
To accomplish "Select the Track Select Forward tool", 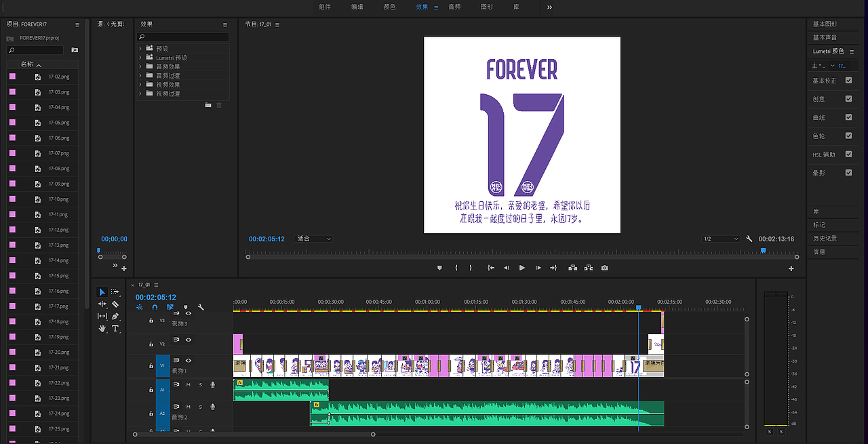I will click(115, 291).
